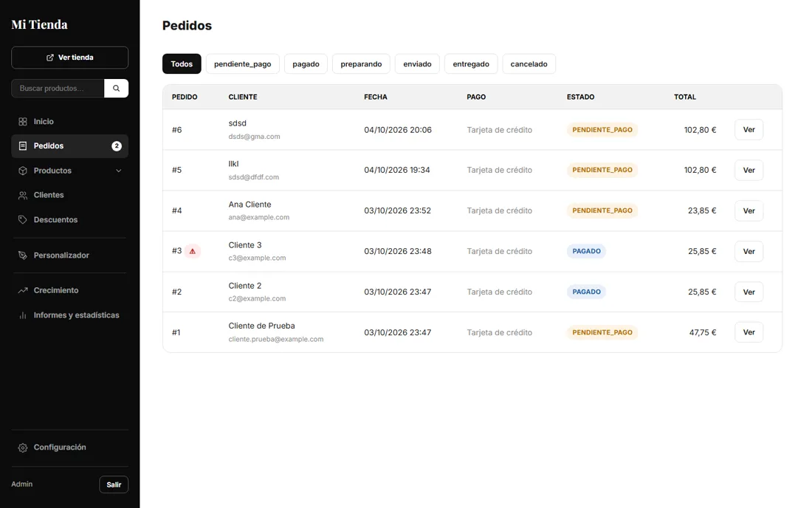
Task: Click Ver for Ana Cliente's order
Action: pos(749,210)
